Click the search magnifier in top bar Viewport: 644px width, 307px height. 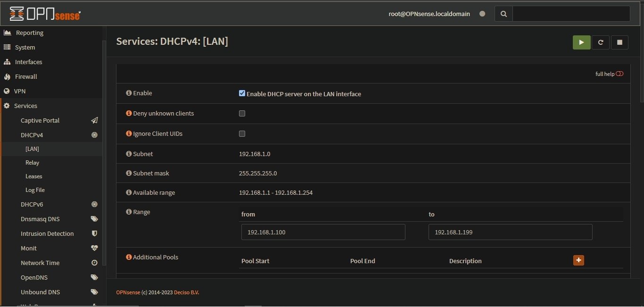pyautogui.click(x=503, y=14)
